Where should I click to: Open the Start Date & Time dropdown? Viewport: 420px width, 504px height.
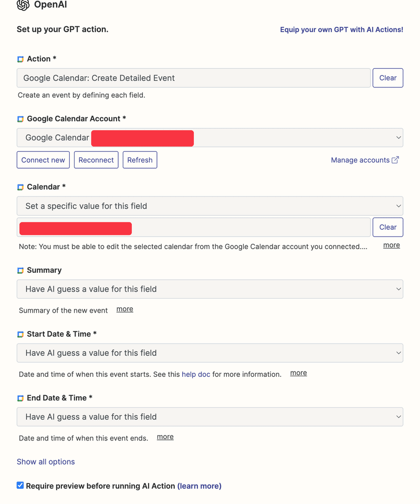tap(210, 353)
